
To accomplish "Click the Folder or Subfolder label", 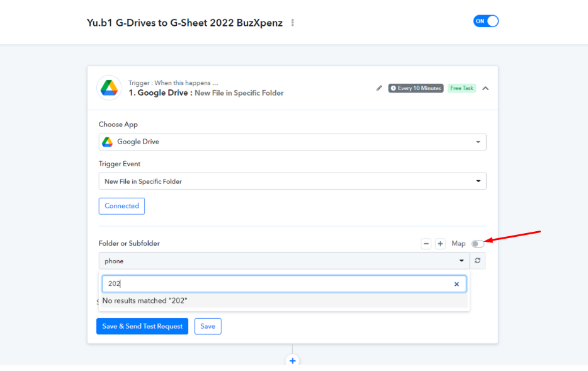I will pyautogui.click(x=129, y=244).
